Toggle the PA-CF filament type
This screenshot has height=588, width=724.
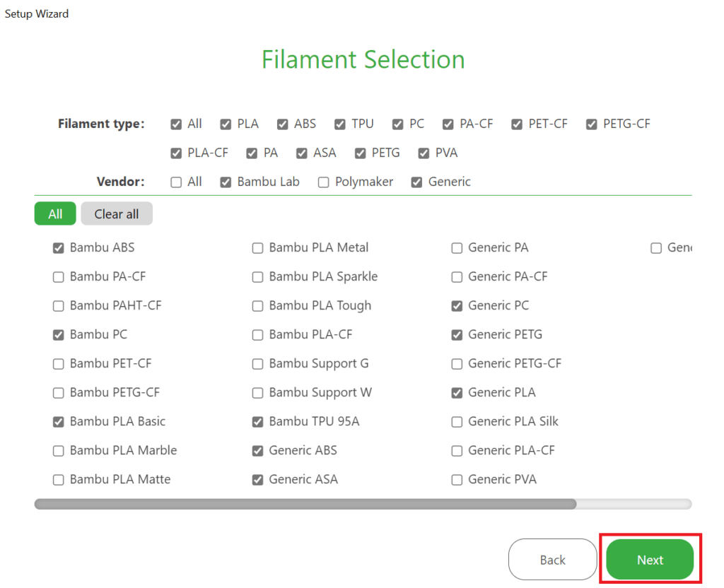[x=448, y=124]
